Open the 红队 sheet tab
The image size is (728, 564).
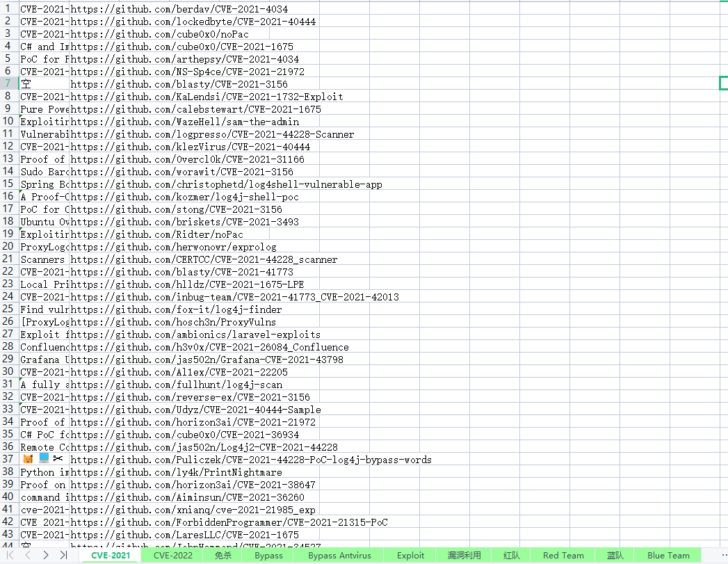pos(512,555)
